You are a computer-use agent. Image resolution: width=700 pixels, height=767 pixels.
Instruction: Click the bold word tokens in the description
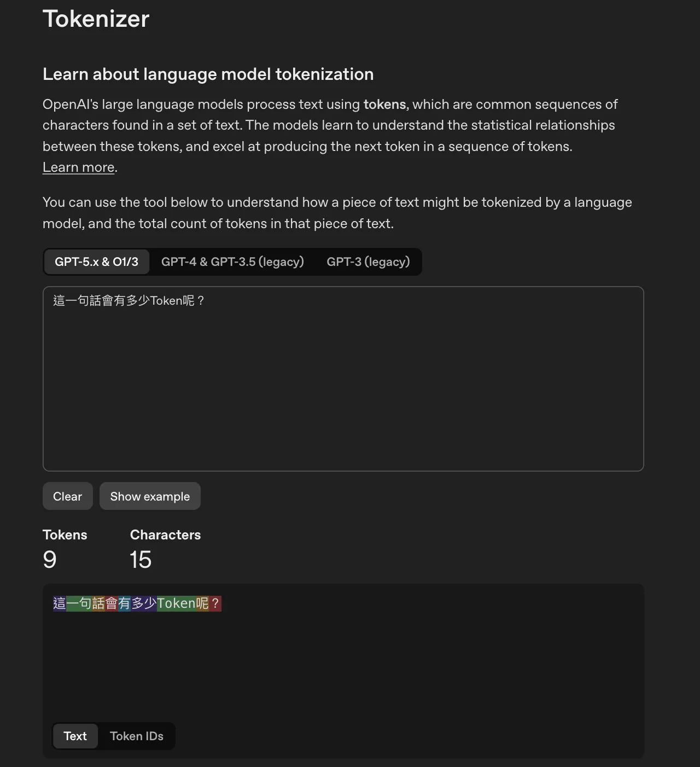[385, 104]
